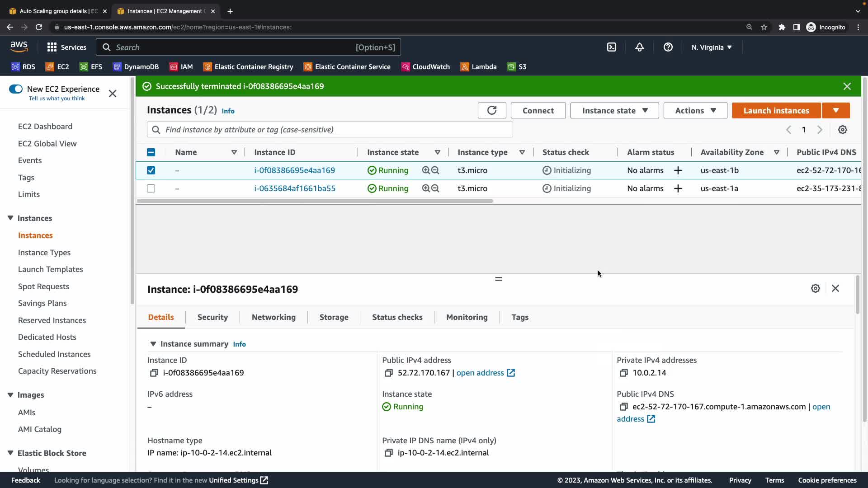Click the AWS help question mark icon
Viewport: 868px width, 488px height.
[x=668, y=47]
